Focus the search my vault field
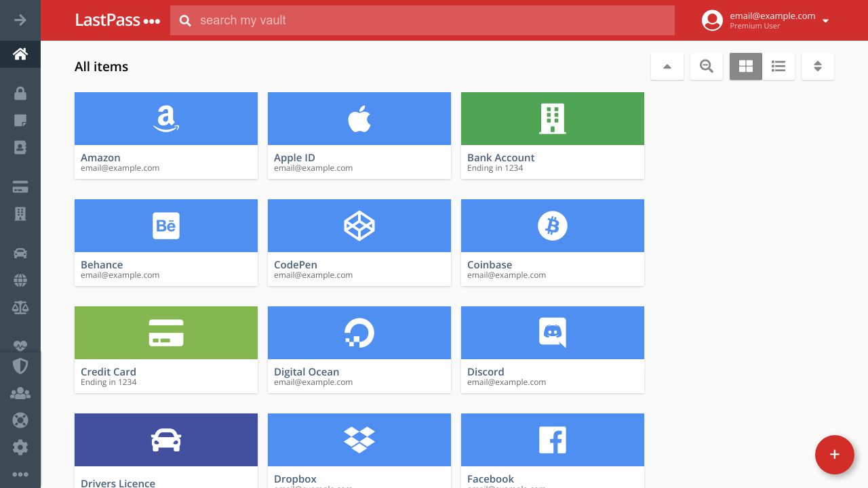Image resolution: width=868 pixels, height=488 pixels. (422, 20)
